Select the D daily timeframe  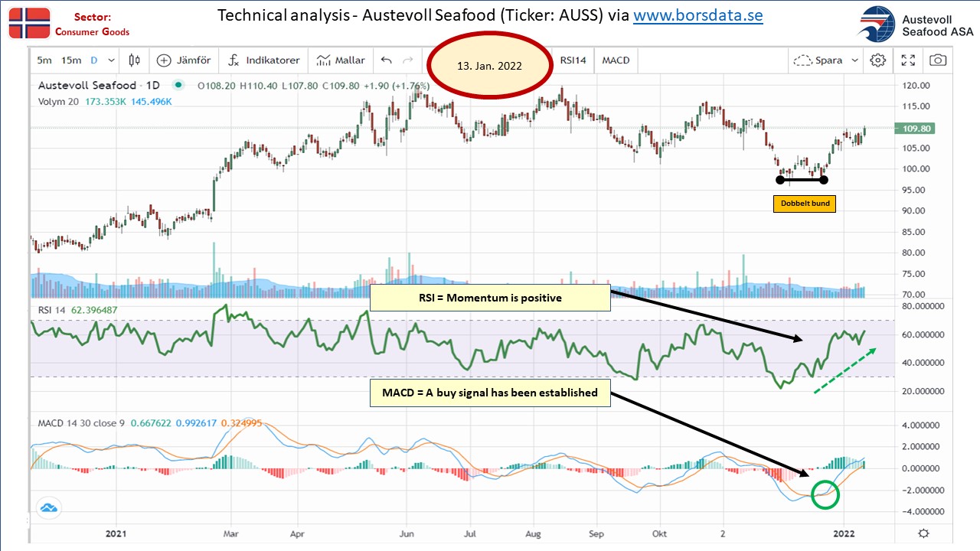(x=94, y=60)
